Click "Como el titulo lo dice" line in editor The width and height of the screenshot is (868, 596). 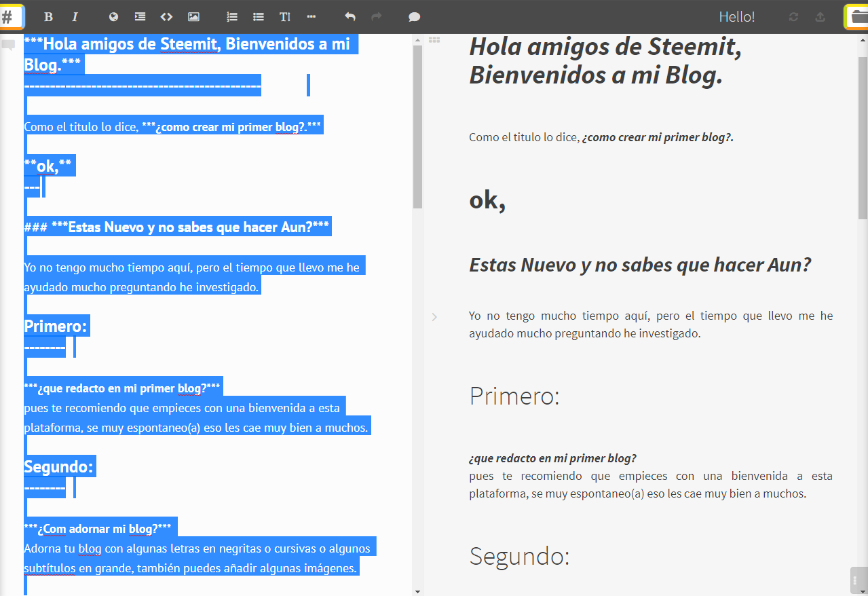[172, 126]
